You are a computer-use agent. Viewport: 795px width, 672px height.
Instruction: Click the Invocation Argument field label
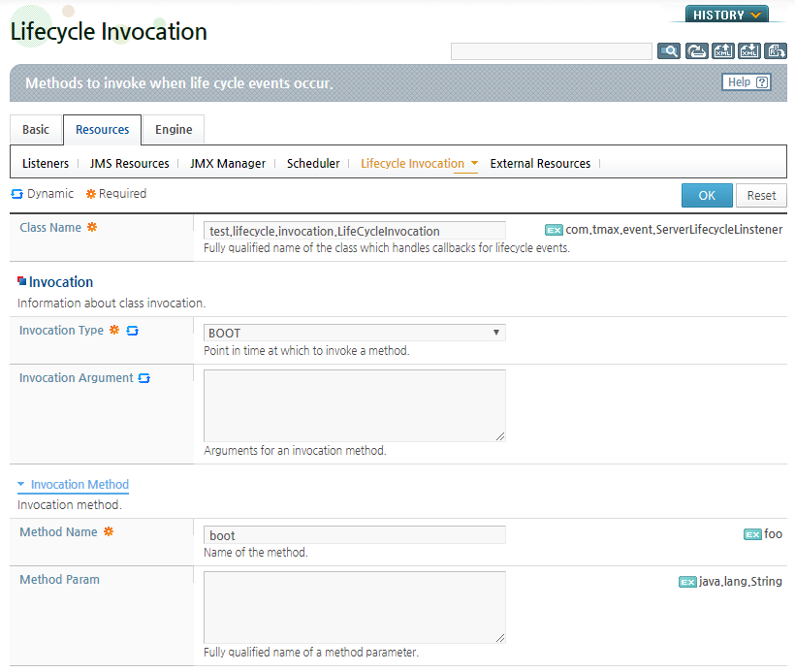(76, 378)
